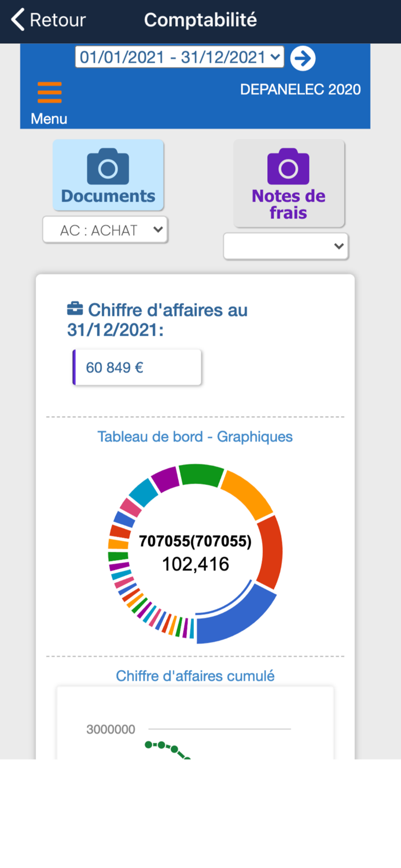Open the orange hamburger Menu icon
401x868 pixels.
[49, 91]
